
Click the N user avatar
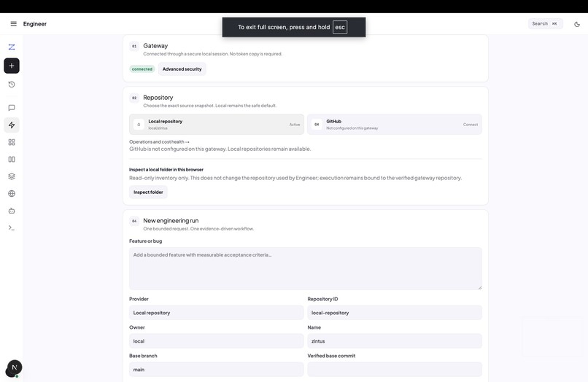[x=15, y=367]
